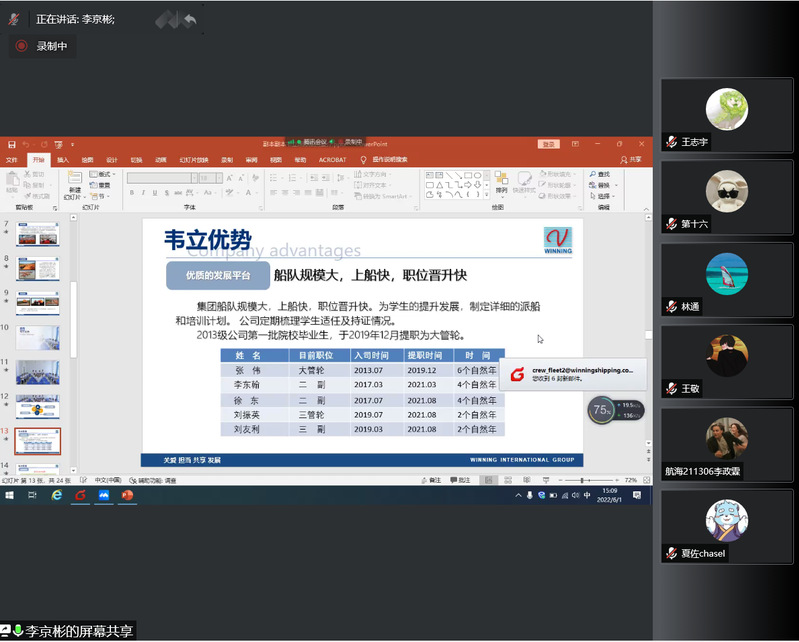
Task: Toggle Strikethrough formatting
Action: (178, 193)
